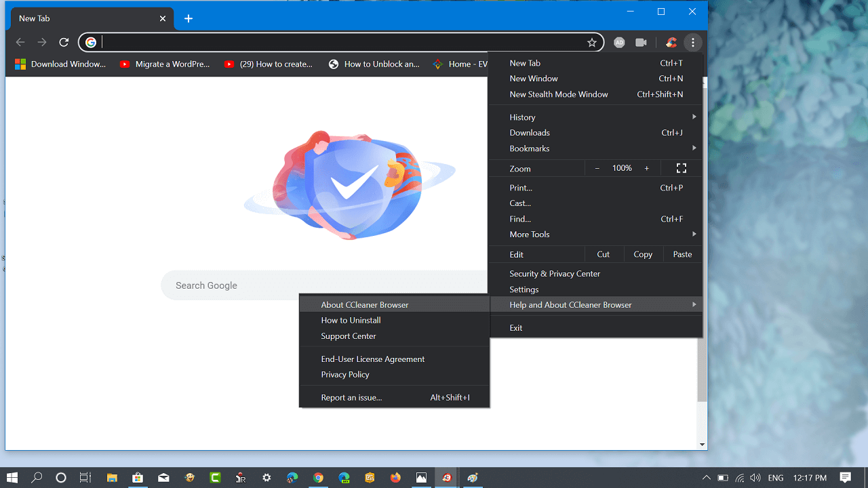
Task: Open Photos app from taskbar
Action: pos(421,478)
